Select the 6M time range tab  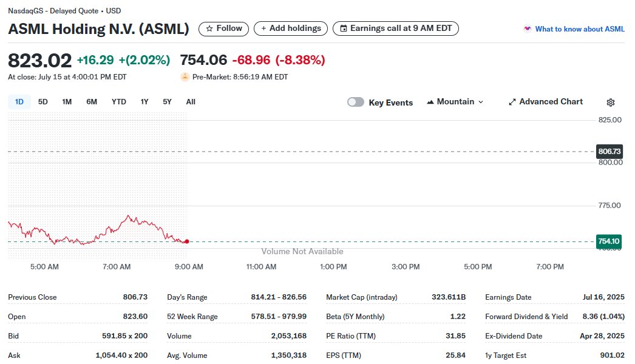92,102
